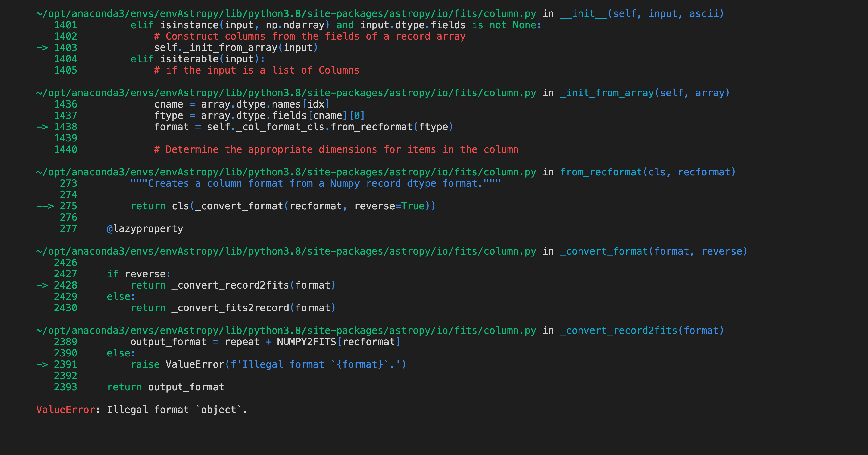Click line number 275 with arrow
The height and width of the screenshot is (455, 868).
click(68, 206)
